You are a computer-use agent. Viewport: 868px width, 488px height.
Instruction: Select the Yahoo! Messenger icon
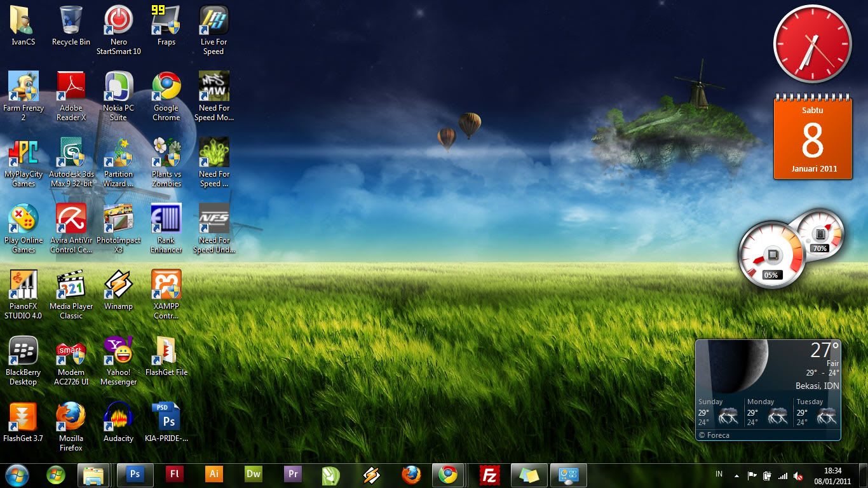point(119,360)
